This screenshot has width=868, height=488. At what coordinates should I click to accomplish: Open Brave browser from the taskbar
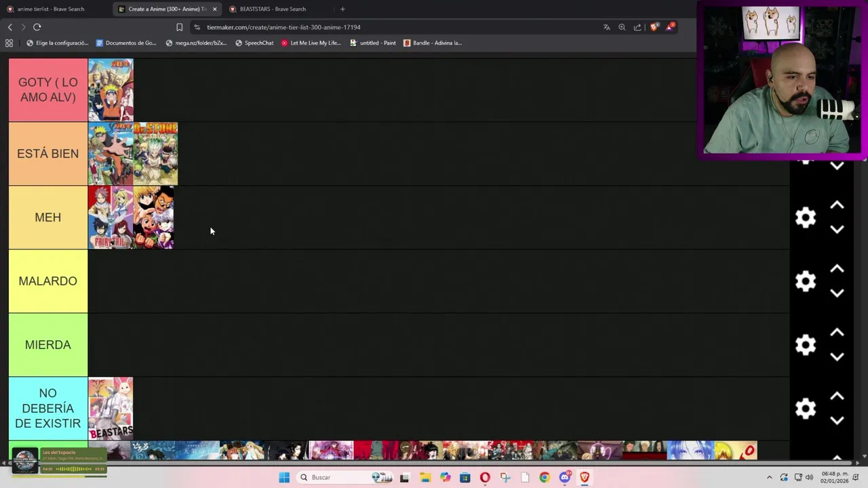pos(585,477)
